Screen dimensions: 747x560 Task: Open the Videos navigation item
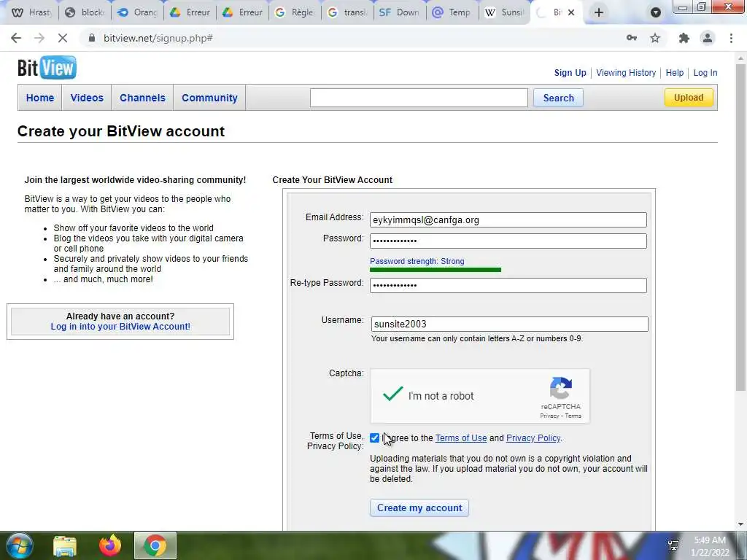(x=87, y=98)
